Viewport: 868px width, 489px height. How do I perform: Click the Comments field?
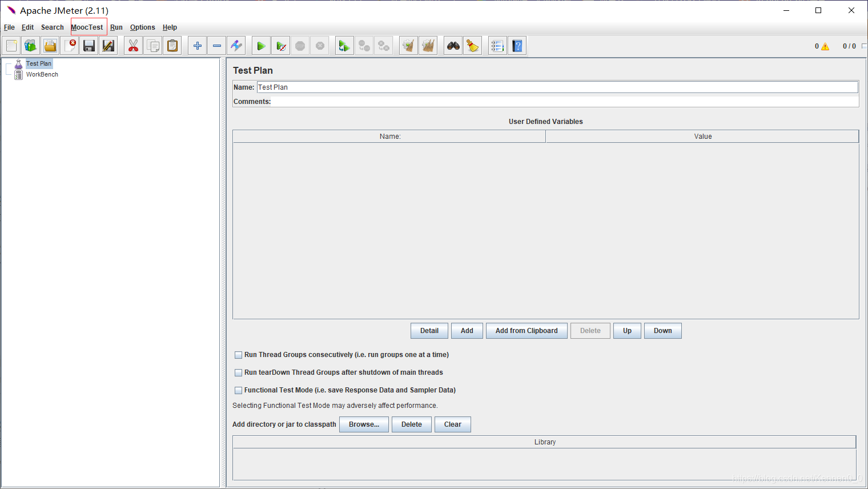(565, 102)
